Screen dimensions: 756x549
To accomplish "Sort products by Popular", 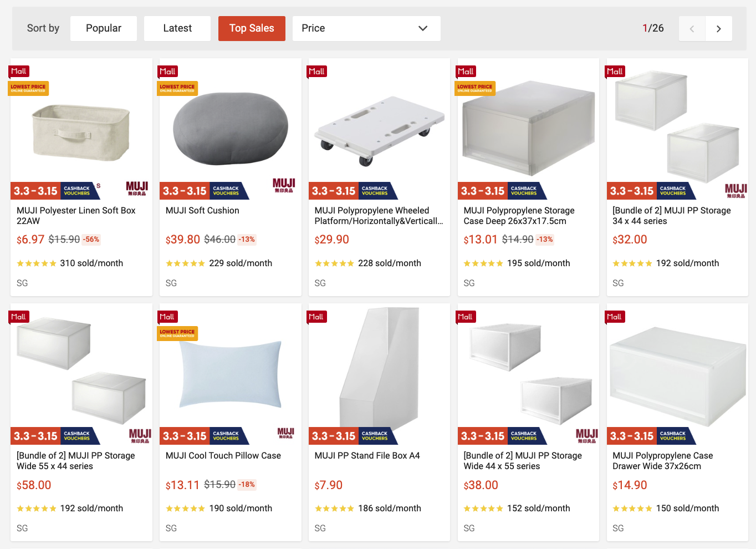I will [x=104, y=28].
